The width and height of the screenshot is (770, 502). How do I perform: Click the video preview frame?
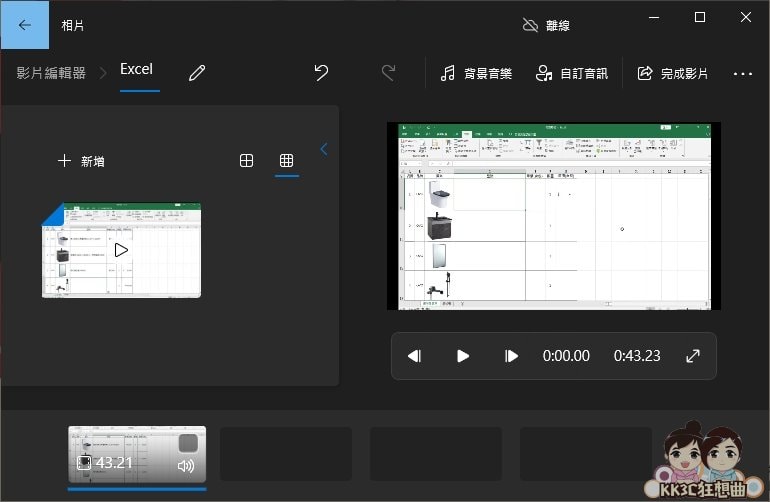tap(554, 216)
